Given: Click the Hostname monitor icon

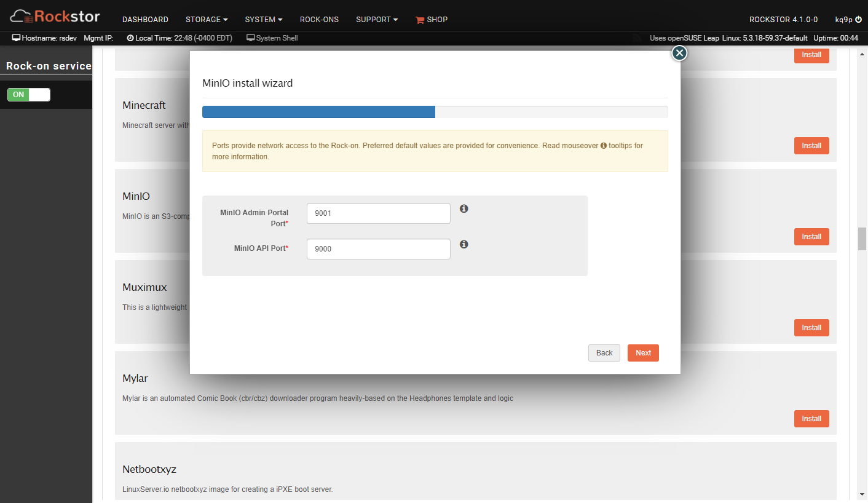Looking at the screenshot, I should (x=16, y=38).
